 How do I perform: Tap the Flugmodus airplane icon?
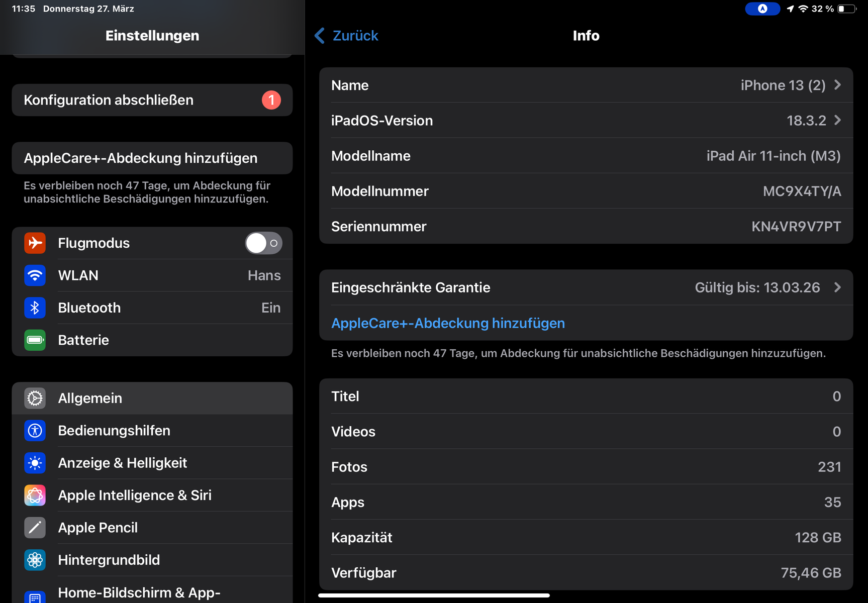[x=35, y=243]
